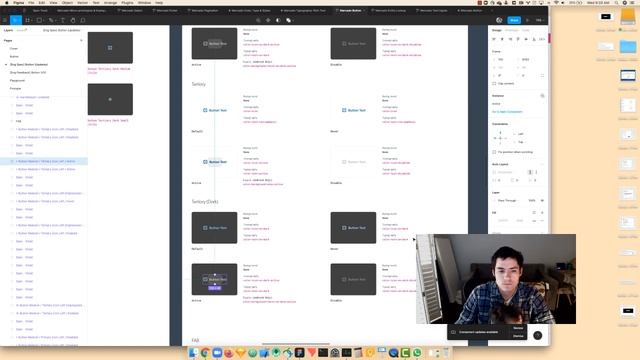Open the Left horizontal constraint dropdown
The height and width of the screenshot is (360, 640).
[521, 134]
